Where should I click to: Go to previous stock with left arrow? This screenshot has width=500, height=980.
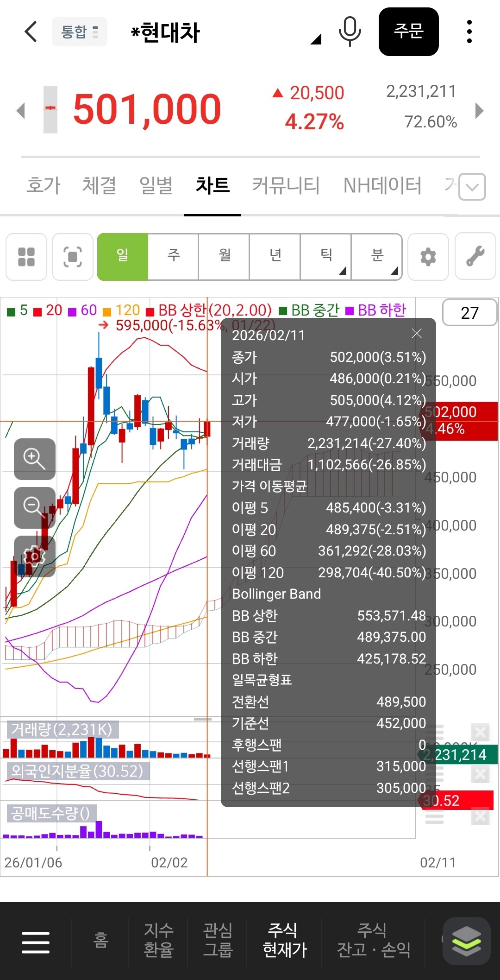coord(20,110)
